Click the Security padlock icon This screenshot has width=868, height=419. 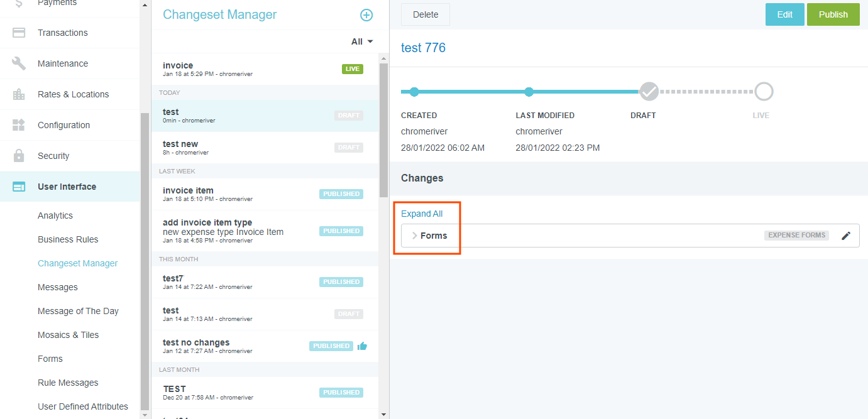19,156
